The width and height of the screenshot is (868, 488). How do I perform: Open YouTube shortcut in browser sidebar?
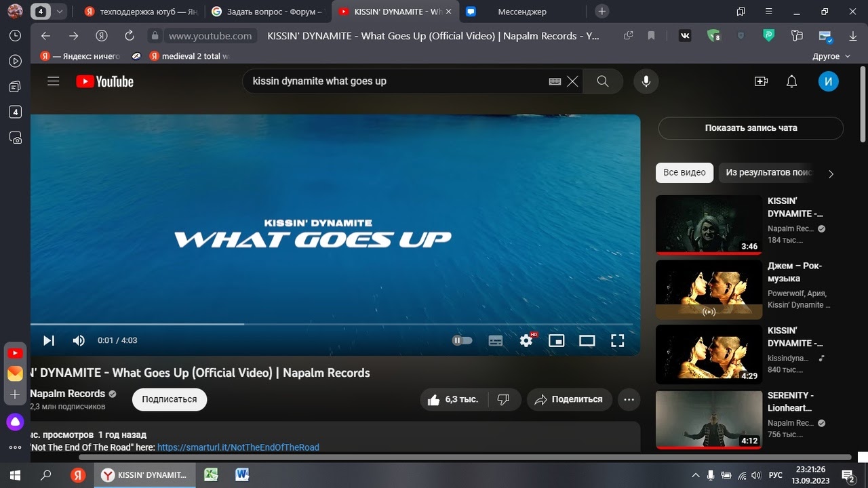(x=15, y=353)
